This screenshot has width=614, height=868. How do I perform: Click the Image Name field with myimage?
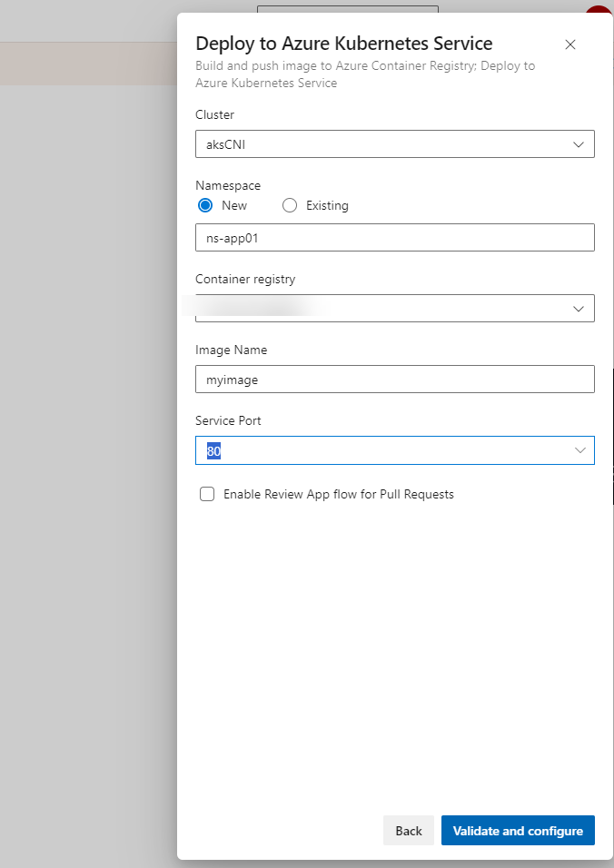(395, 380)
